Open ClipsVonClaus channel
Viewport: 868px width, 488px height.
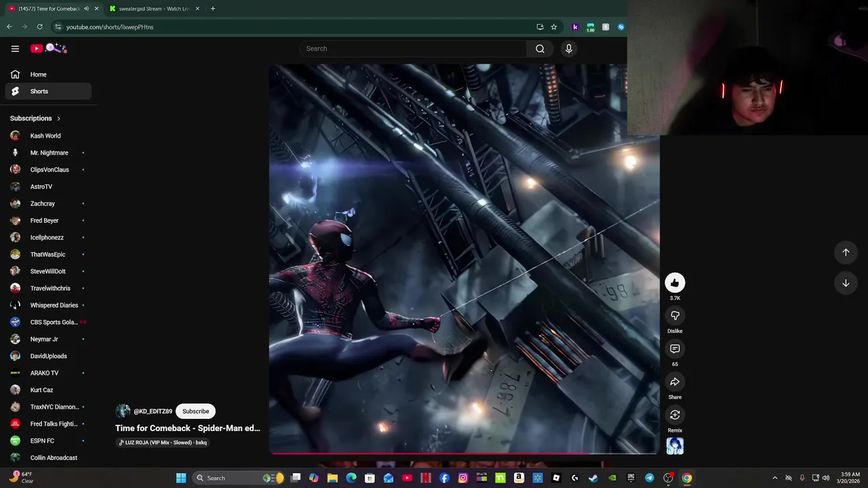[x=48, y=169]
